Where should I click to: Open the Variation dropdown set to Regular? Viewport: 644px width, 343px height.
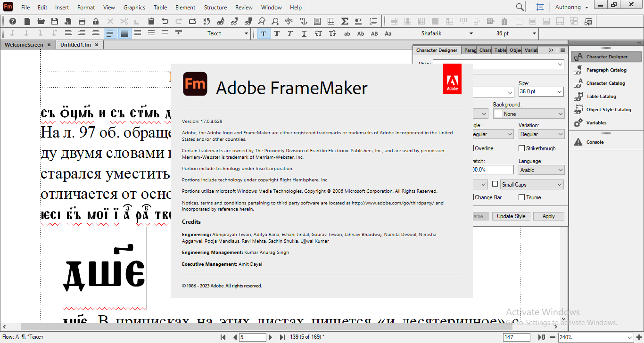coord(541,134)
